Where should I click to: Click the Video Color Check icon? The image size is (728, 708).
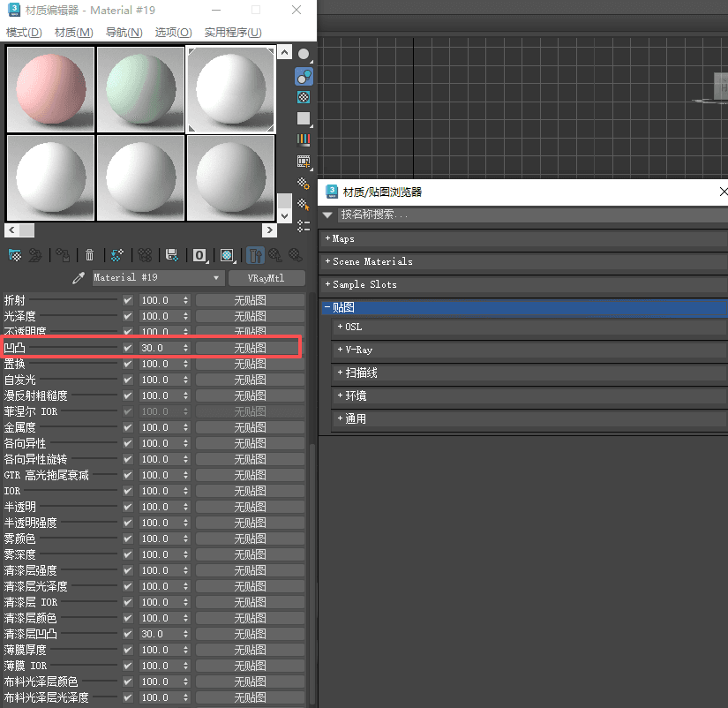point(304,139)
